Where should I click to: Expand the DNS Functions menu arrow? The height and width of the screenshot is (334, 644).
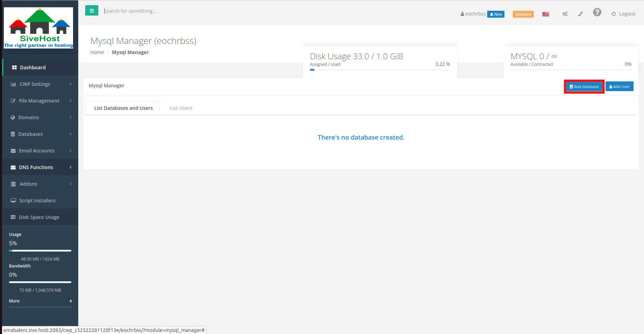point(71,167)
